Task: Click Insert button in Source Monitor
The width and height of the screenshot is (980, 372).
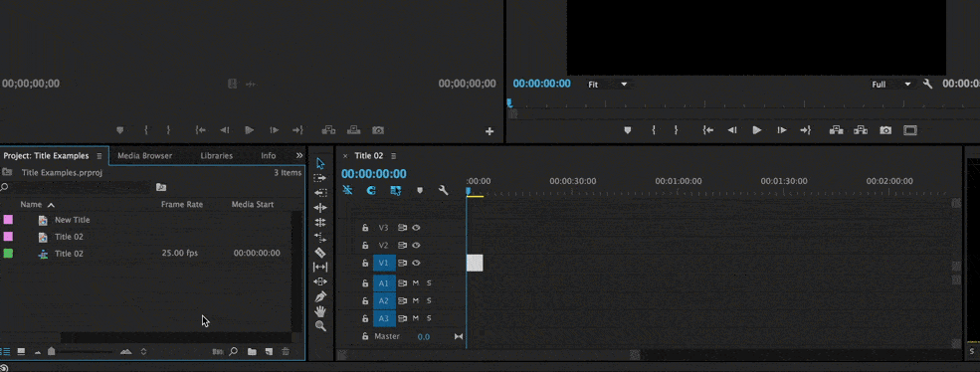Action: (328, 130)
